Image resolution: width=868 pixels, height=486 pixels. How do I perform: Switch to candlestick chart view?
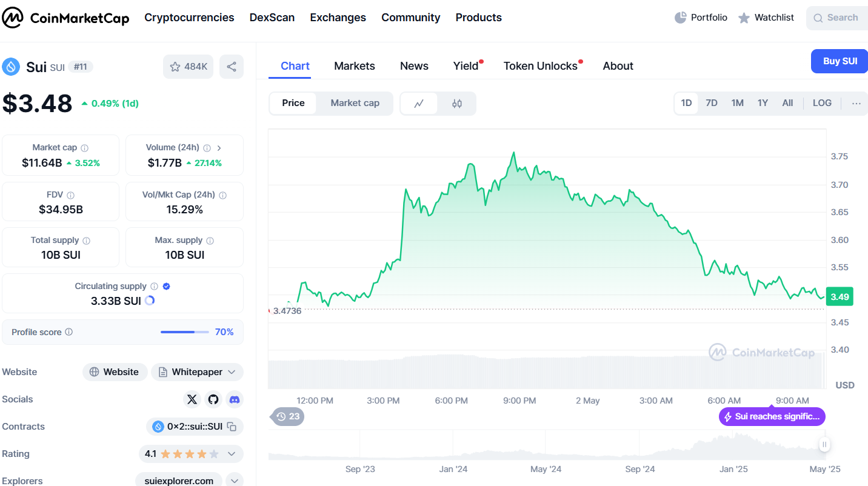(457, 104)
